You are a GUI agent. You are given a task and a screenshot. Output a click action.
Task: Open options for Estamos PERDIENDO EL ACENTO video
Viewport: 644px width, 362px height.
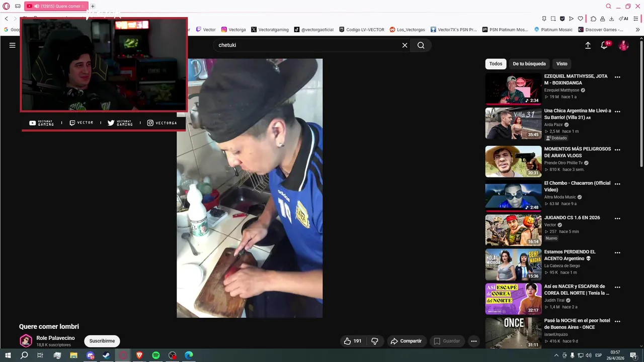click(x=617, y=252)
